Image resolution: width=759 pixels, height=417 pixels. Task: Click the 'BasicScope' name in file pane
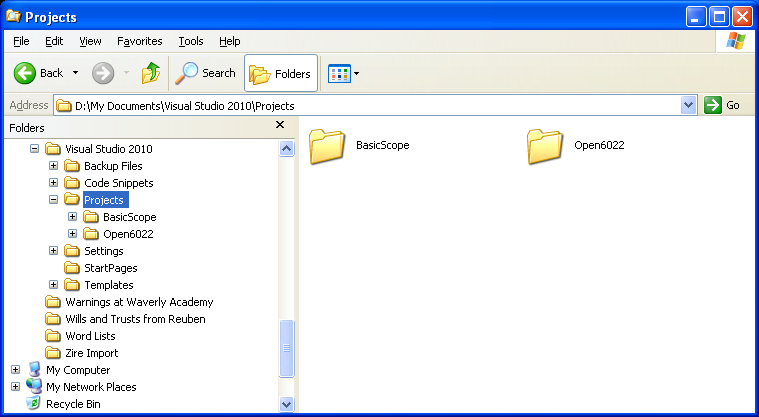click(383, 145)
